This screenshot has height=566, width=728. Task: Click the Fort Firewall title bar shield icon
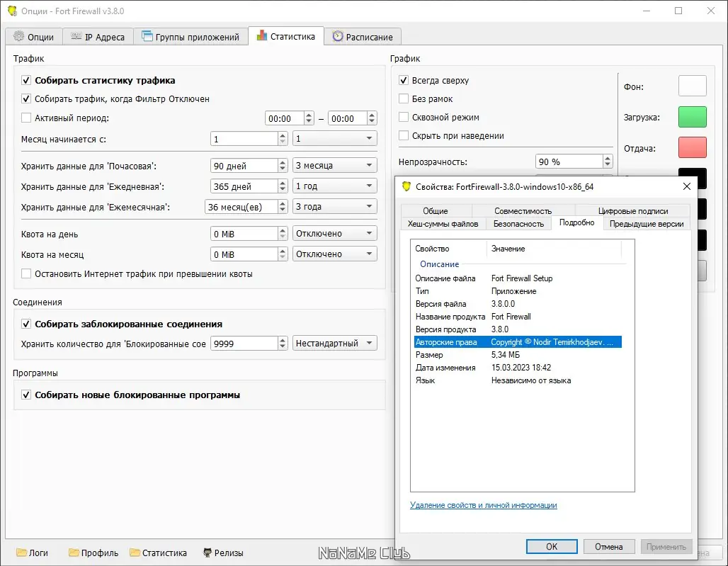coord(12,11)
